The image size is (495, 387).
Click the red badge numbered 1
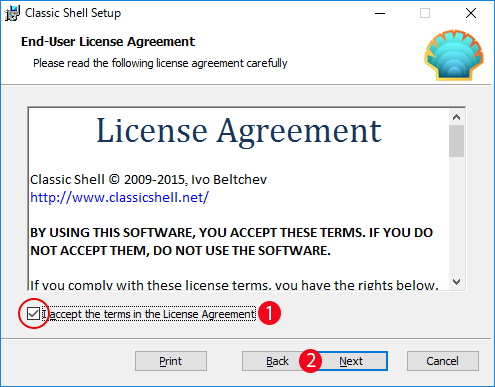click(x=269, y=313)
